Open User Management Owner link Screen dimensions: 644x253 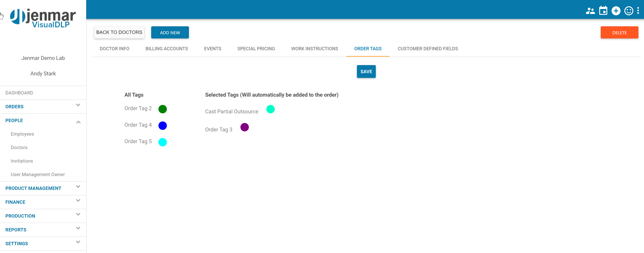pos(38,175)
